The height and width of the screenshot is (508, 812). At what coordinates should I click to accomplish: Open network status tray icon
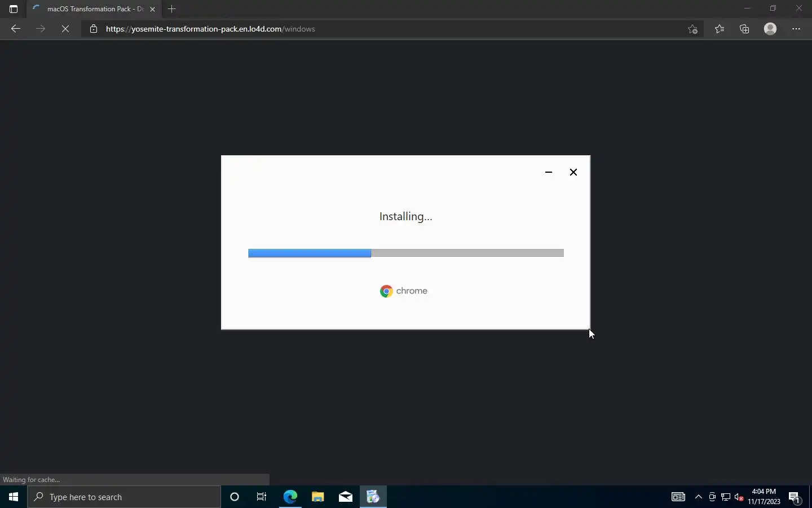tap(726, 497)
